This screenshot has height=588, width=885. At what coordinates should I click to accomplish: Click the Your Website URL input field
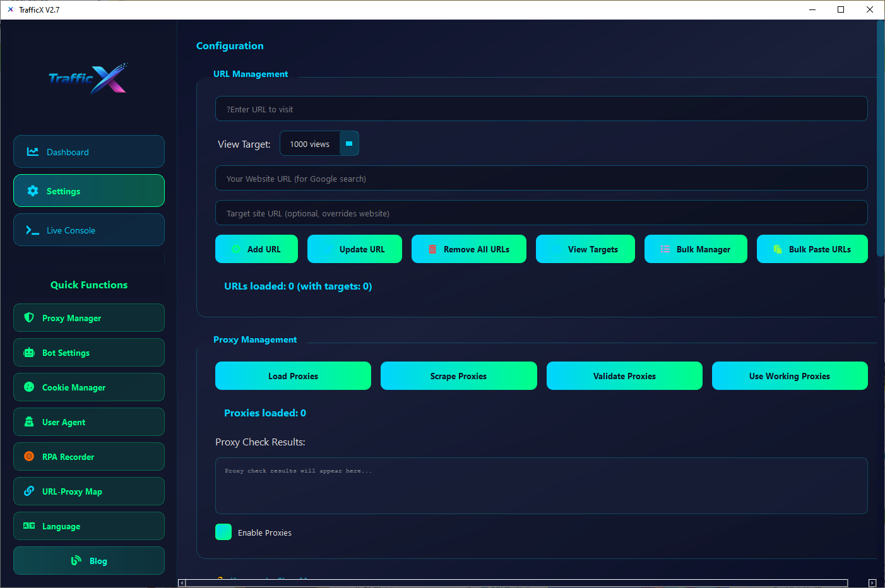pyautogui.click(x=542, y=178)
